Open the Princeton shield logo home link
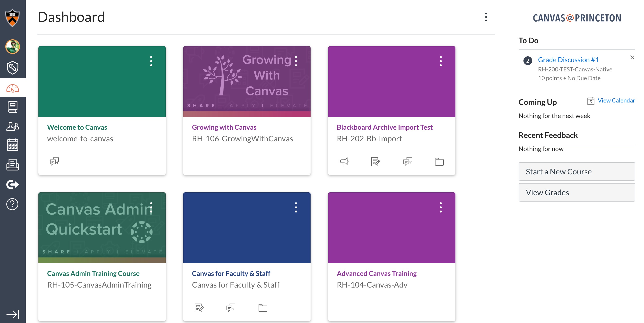This screenshot has height=323, width=644. (12, 17)
